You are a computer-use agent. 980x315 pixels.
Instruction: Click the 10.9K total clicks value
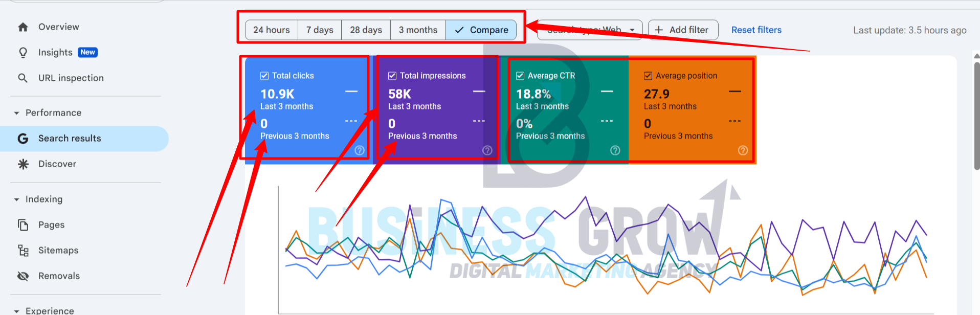pos(277,94)
